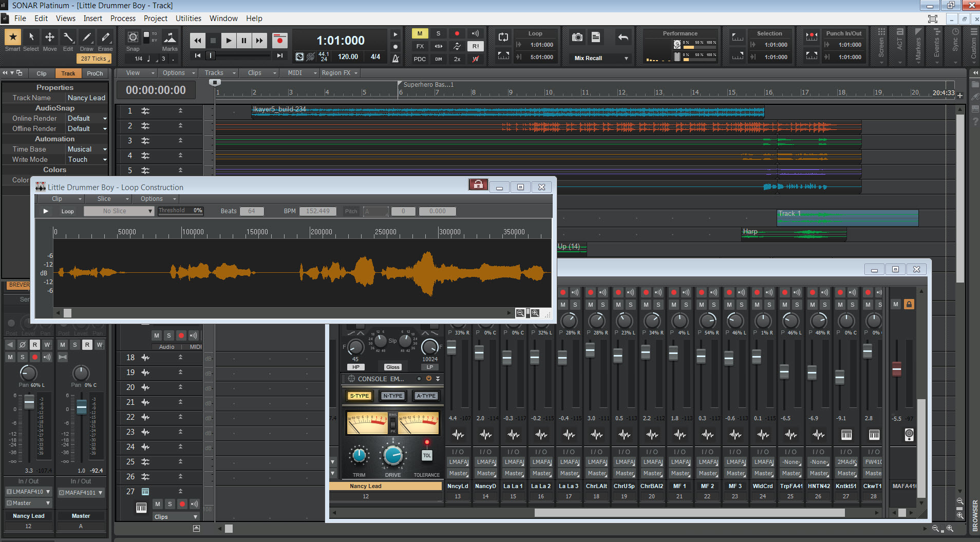980x542 pixels.
Task: Click the loop toggle icon in Loop module
Action: pyautogui.click(x=503, y=37)
